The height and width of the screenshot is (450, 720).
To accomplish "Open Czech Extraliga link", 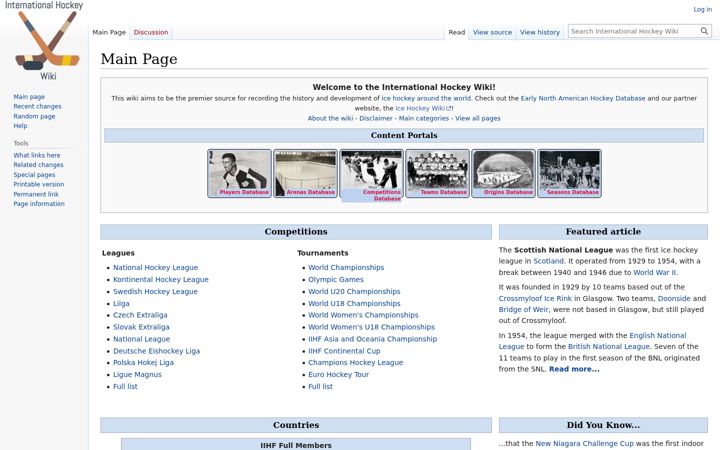I will [140, 315].
